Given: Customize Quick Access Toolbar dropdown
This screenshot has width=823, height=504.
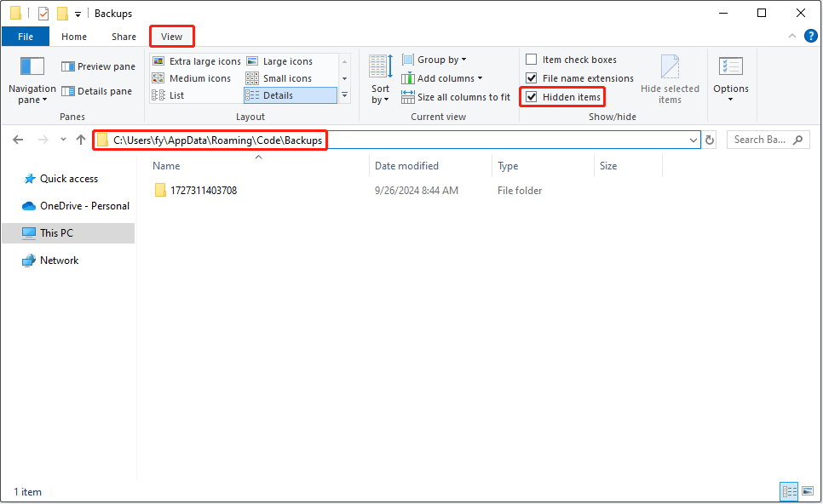Looking at the screenshot, I should 78,14.
